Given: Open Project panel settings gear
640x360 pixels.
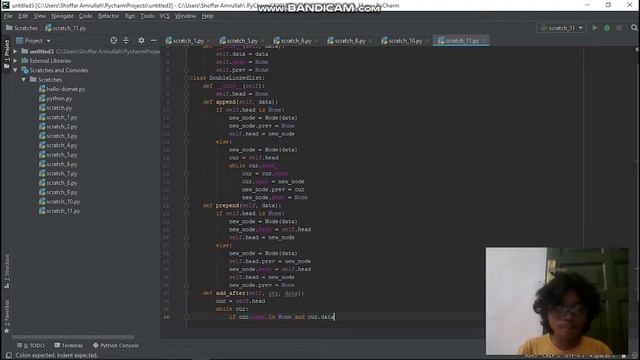Looking at the screenshot, I should [141, 40].
